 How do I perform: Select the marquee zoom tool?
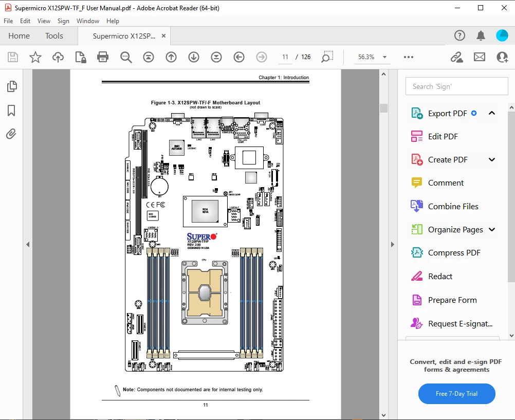[327, 57]
